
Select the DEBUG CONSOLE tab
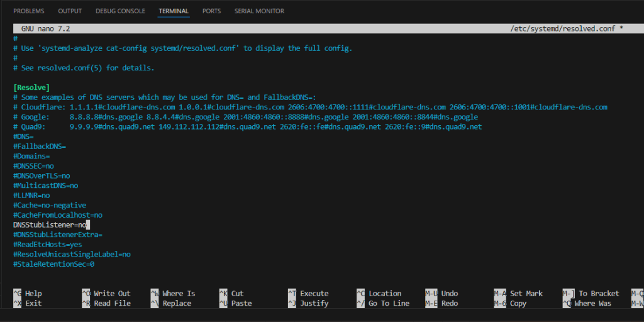[x=120, y=11]
